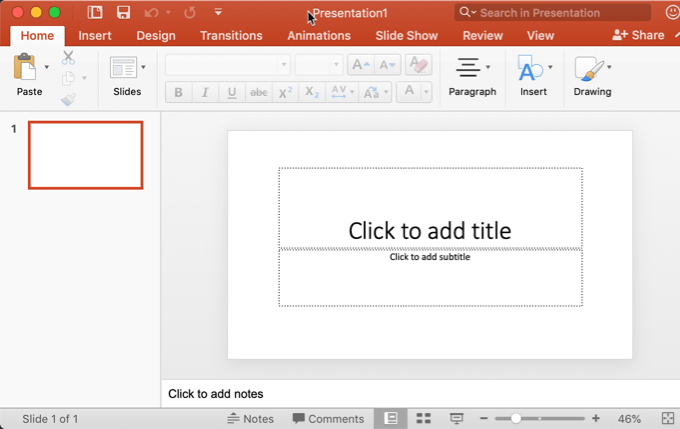Click the Undo arrow icon
This screenshot has height=429, width=680.
click(x=151, y=13)
